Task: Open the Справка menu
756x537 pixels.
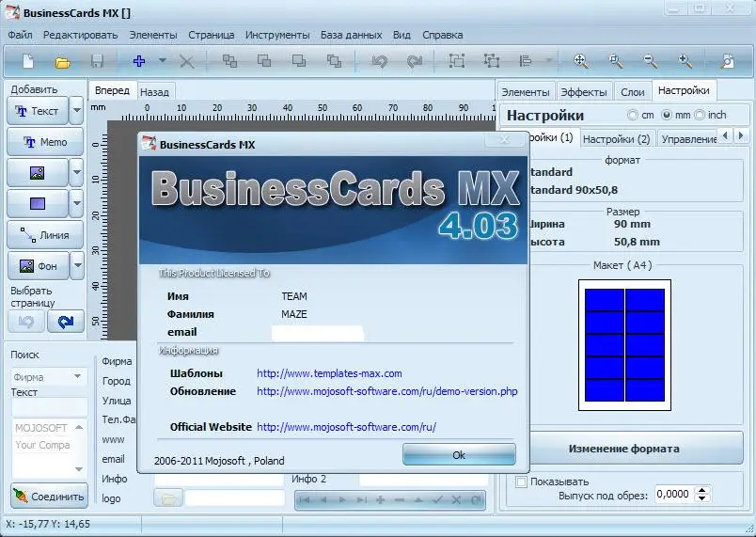Action: click(443, 35)
